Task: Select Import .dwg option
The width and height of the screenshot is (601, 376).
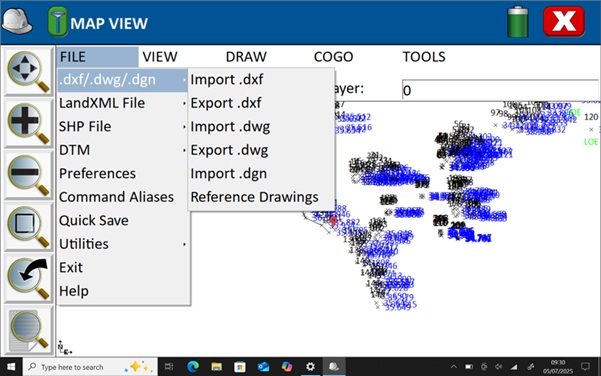Action: click(x=261, y=126)
